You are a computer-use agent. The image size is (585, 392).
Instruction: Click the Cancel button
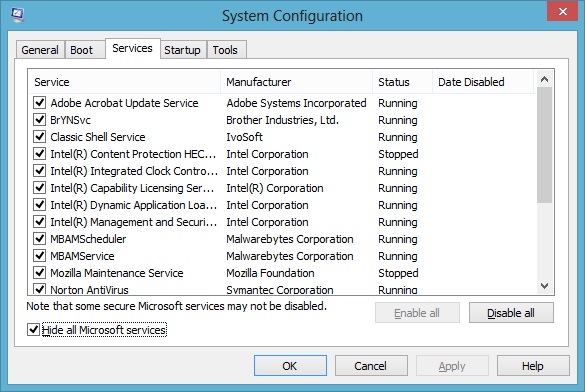pos(371,366)
